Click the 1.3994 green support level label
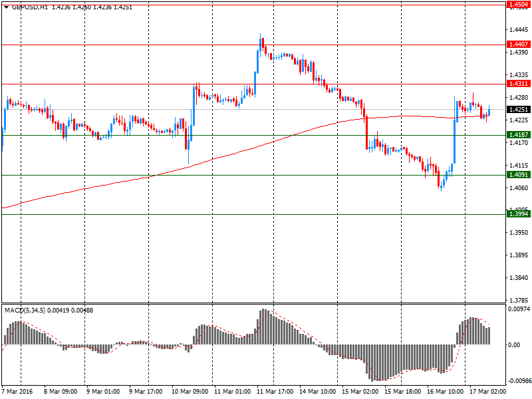This screenshot has width=532, height=399. pos(519,213)
